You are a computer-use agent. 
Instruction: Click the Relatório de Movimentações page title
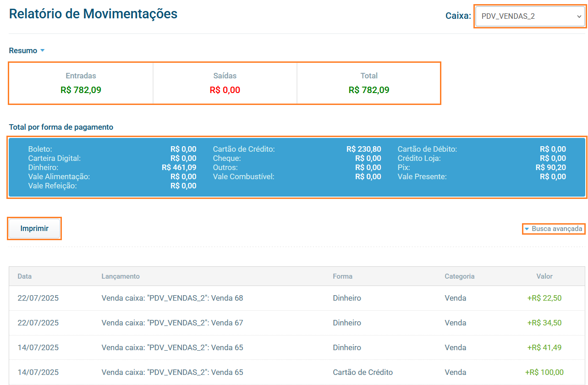[93, 14]
